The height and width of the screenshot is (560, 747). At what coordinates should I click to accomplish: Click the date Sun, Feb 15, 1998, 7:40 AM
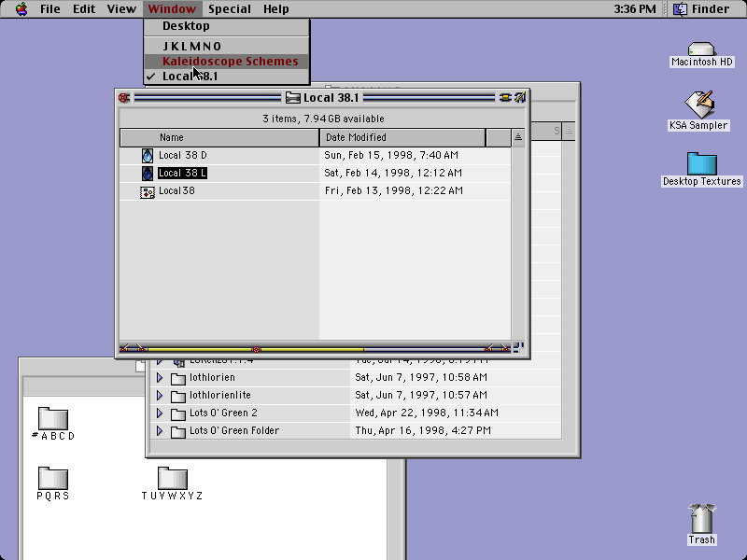click(x=391, y=155)
